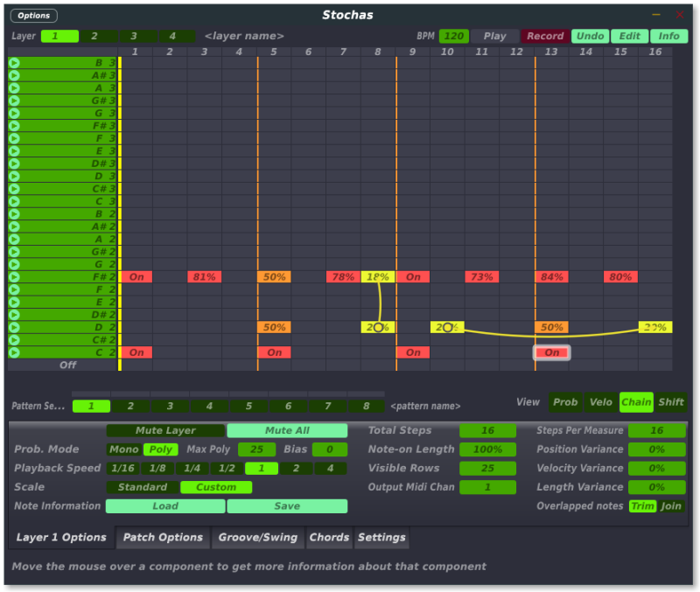Screen dimensions: 700x592
Task: Set Overlapped notes to Join
Action: 671,506
